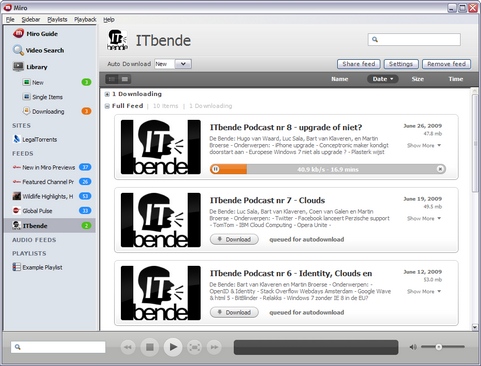Open the Auto Download dropdown
481x366 pixels.
coord(183,64)
